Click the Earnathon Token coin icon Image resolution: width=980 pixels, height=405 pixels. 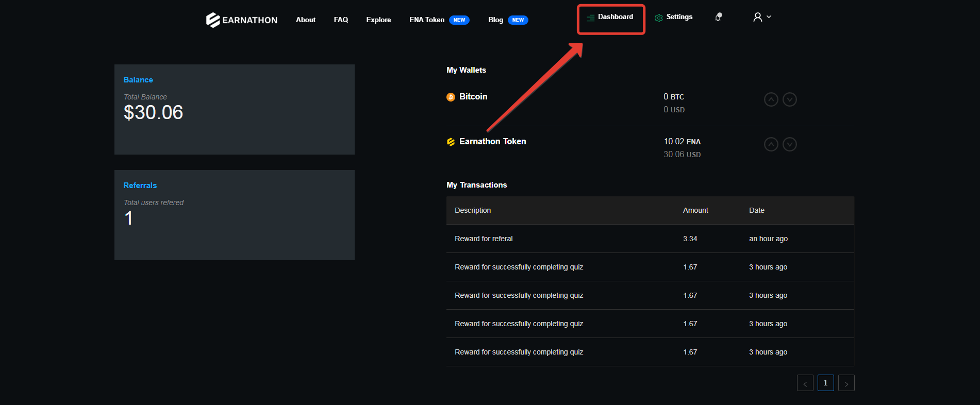point(451,142)
